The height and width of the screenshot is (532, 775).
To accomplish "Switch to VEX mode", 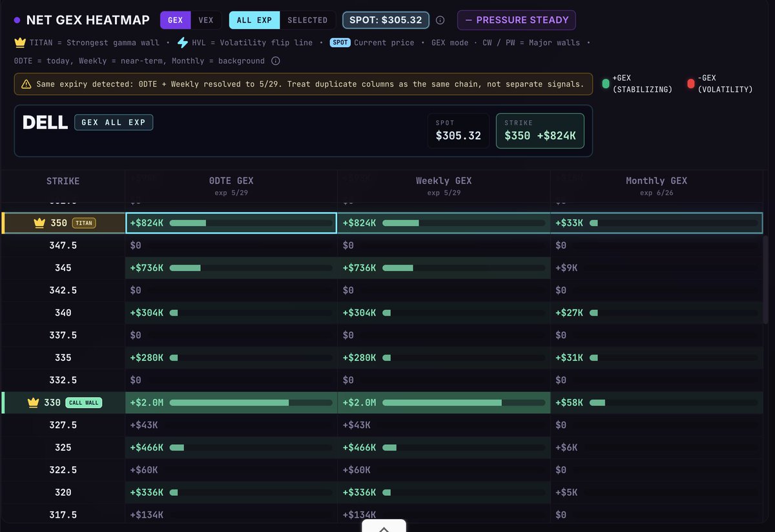I will pos(205,20).
